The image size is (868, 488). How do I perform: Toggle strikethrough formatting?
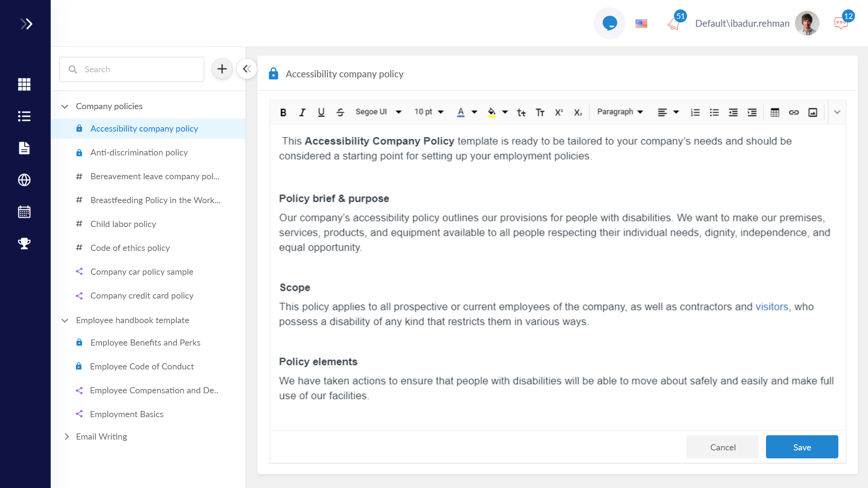pos(340,112)
